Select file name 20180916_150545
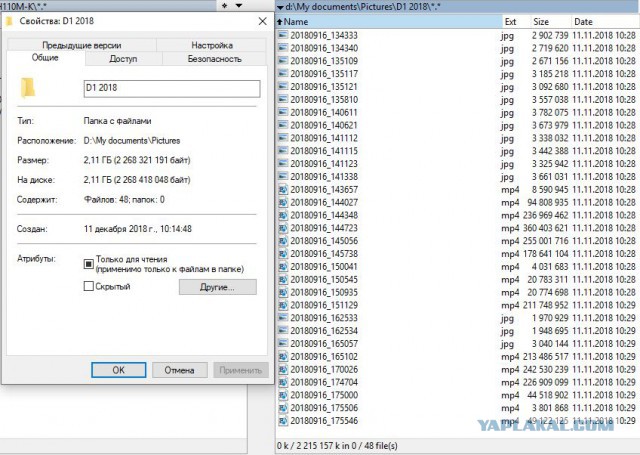This screenshot has width=640, height=455. point(324,280)
